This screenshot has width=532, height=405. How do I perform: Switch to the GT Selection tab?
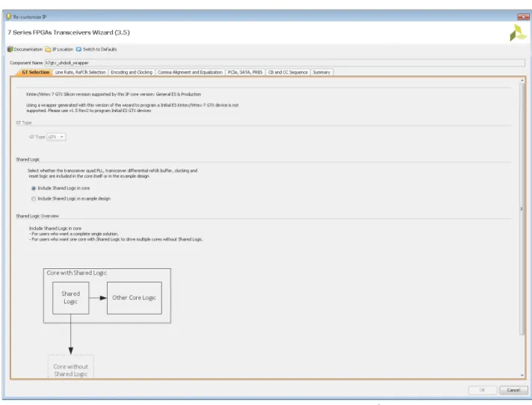tap(35, 72)
